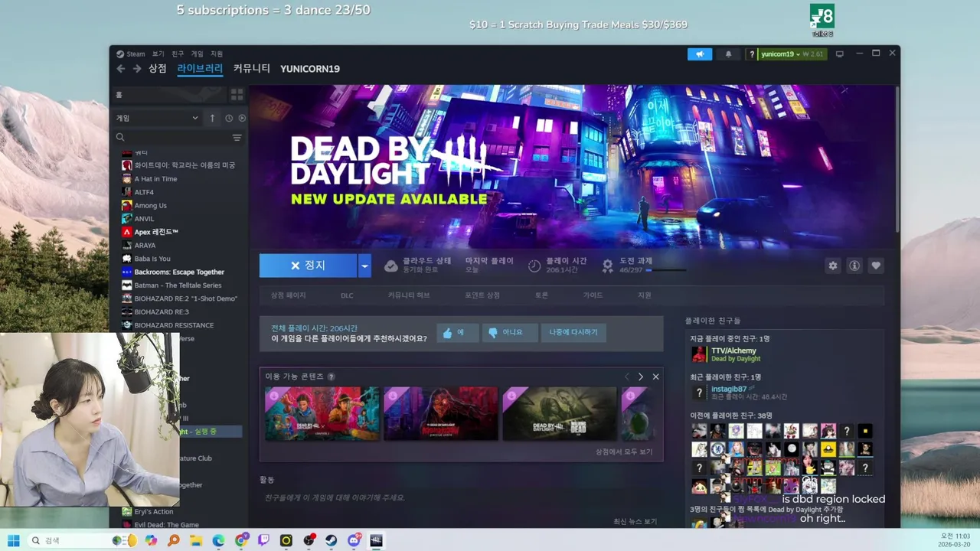Expand the launch options arrow beside 정지

click(x=364, y=266)
